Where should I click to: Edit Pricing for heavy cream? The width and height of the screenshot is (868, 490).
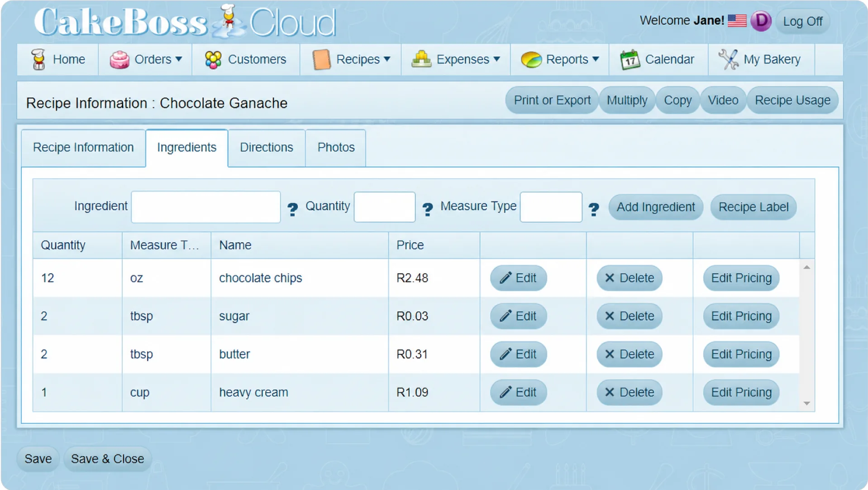[x=741, y=392]
